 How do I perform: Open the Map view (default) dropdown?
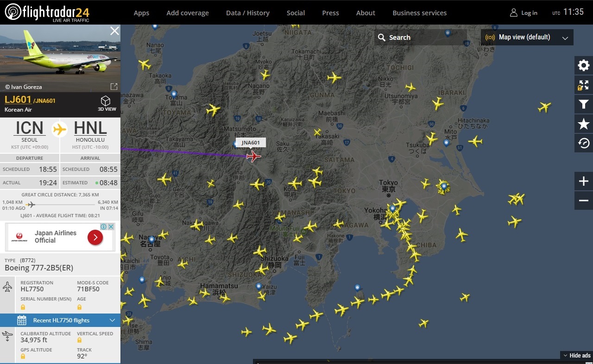click(x=527, y=38)
